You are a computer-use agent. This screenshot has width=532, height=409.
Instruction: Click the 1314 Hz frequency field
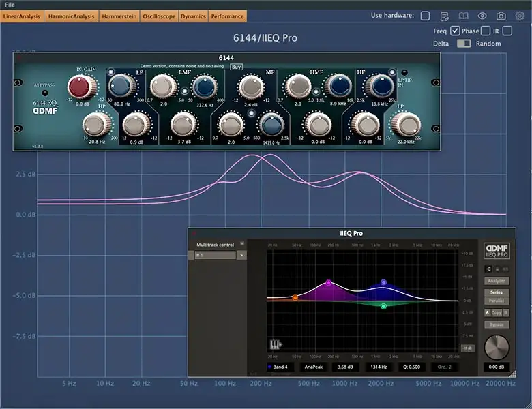click(x=379, y=367)
